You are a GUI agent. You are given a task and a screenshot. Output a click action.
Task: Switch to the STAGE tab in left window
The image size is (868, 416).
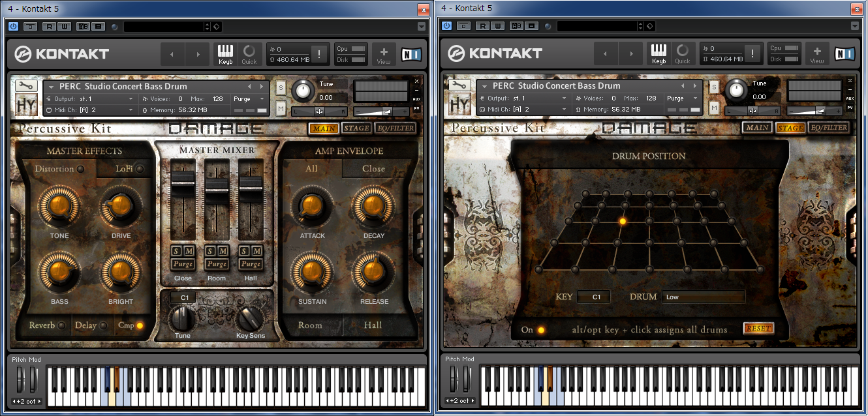(356, 128)
